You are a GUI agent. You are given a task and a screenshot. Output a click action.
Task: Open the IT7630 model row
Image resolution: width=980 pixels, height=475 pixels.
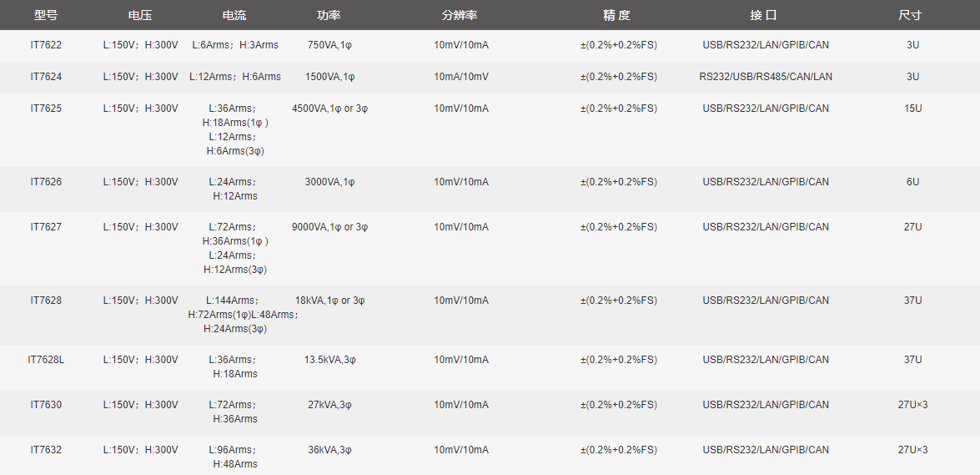46,405
